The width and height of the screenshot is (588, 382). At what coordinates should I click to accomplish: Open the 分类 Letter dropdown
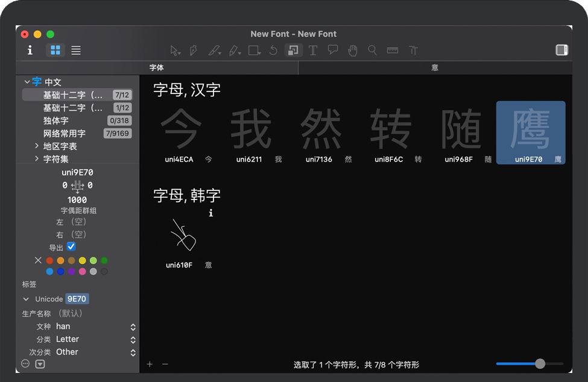click(133, 340)
